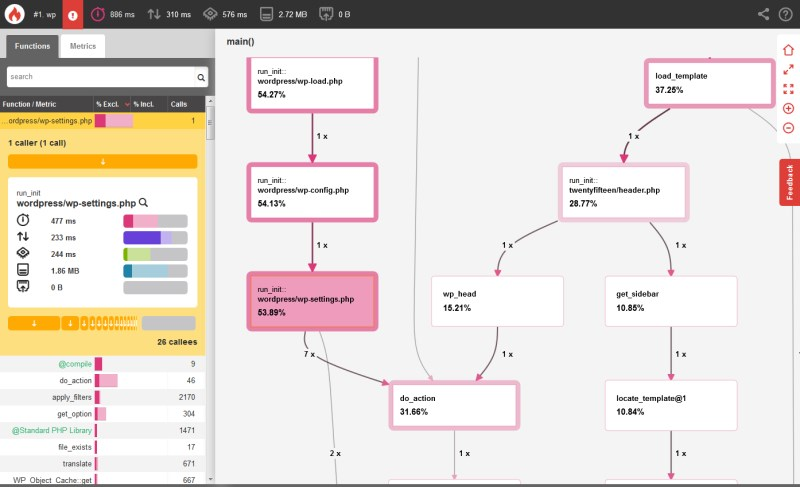The image size is (800, 487).
Task: Click the 2.72 MB memory icon in top bar
Action: 267,14
